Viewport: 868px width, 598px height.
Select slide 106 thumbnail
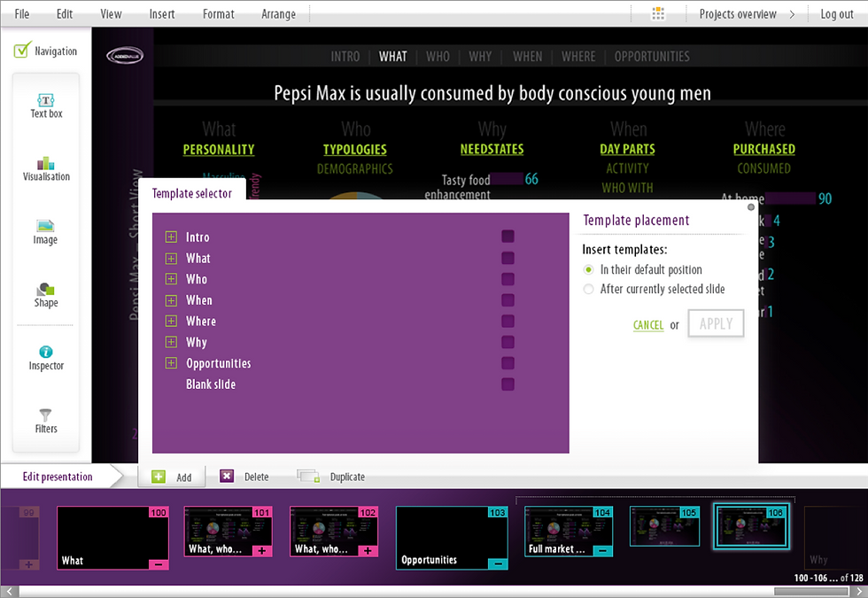[751, 526]
